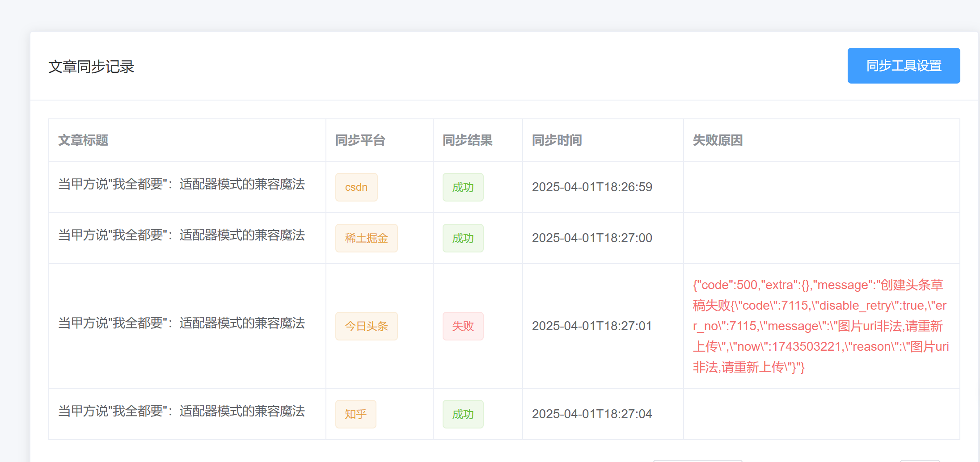Click the 今日头条 platform tag
980x462 pixels.
367,326
